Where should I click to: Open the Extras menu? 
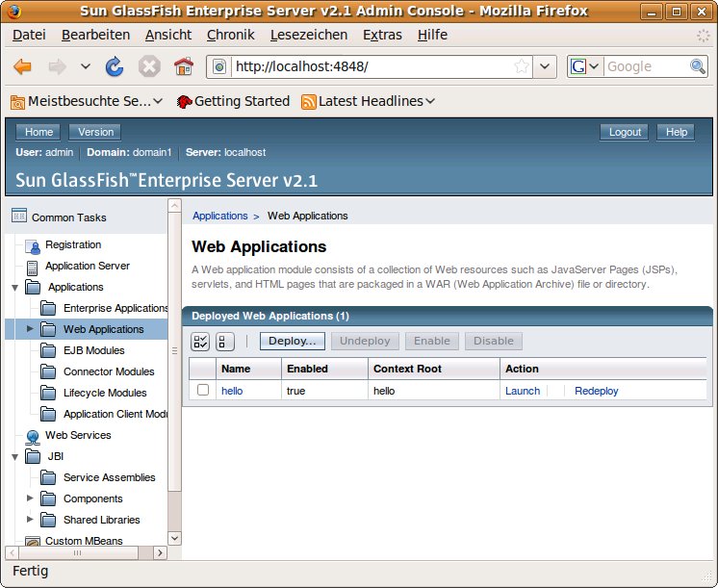coord(382,35)
